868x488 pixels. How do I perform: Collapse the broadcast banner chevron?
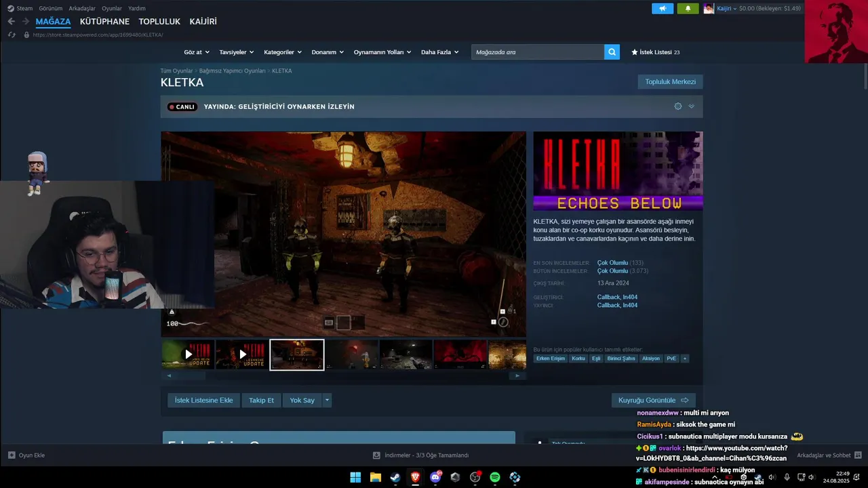(692, 106)
